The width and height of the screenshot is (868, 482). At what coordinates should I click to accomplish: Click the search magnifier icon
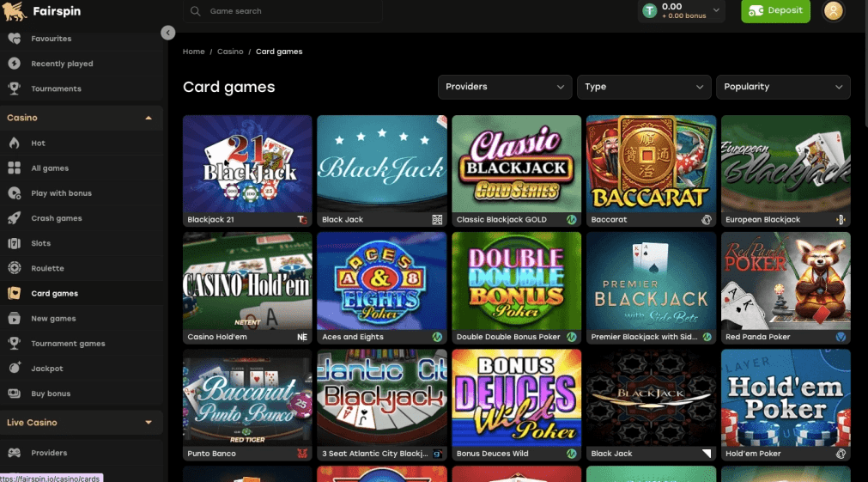(196, 11)
